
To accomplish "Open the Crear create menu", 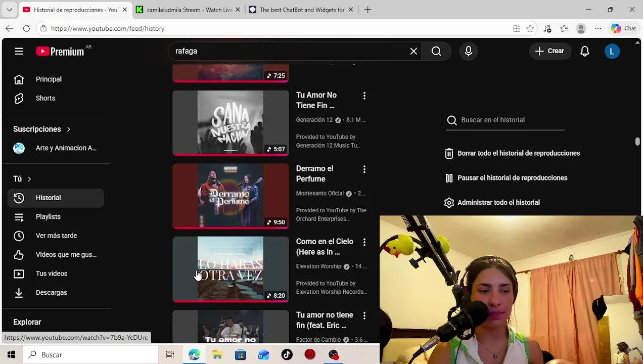I will click(549, 51).
